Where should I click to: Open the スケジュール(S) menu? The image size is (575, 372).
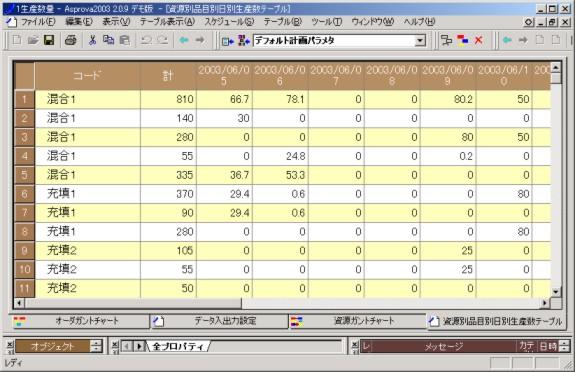(x=229, y=22)
